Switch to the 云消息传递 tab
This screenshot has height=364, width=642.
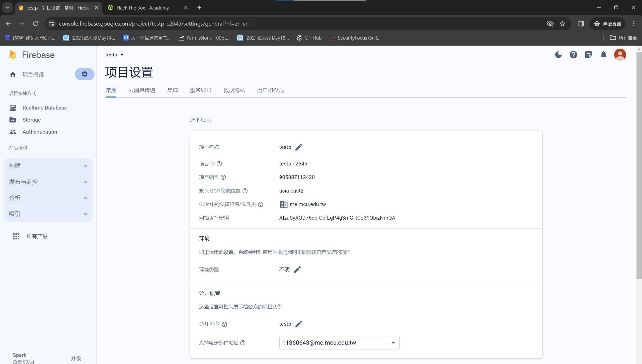[x=142, y=90]
